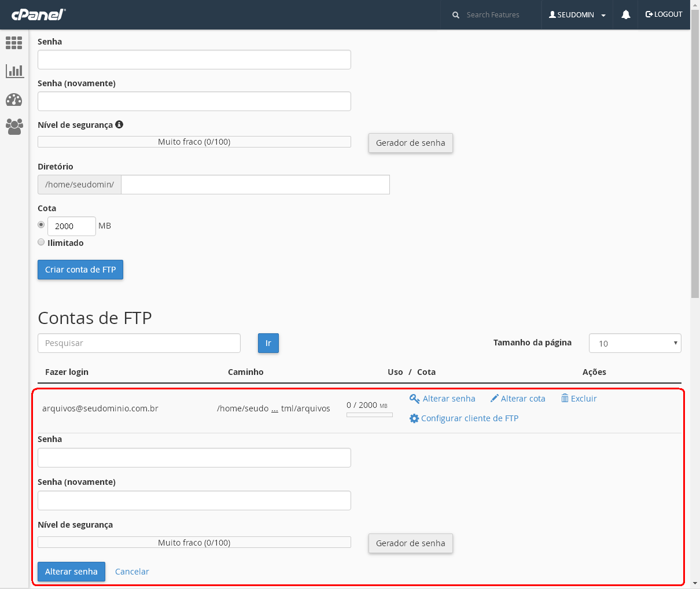This screenshot has height=589, width=700.
Task: Click the dashboard gauge sidebar icon
Action: click(x=14, y=100)
